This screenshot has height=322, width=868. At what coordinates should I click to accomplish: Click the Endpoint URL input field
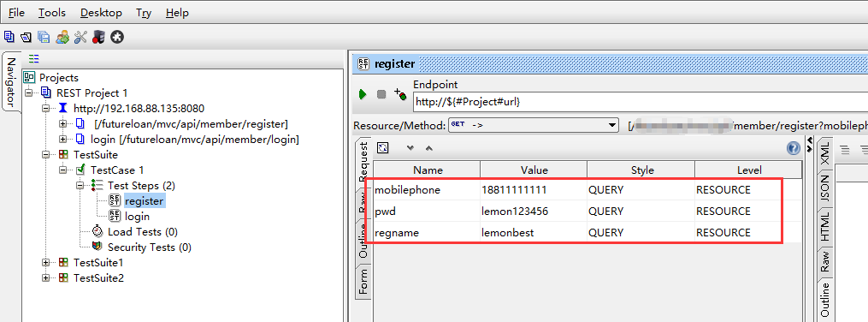click(x=640, y=102)
